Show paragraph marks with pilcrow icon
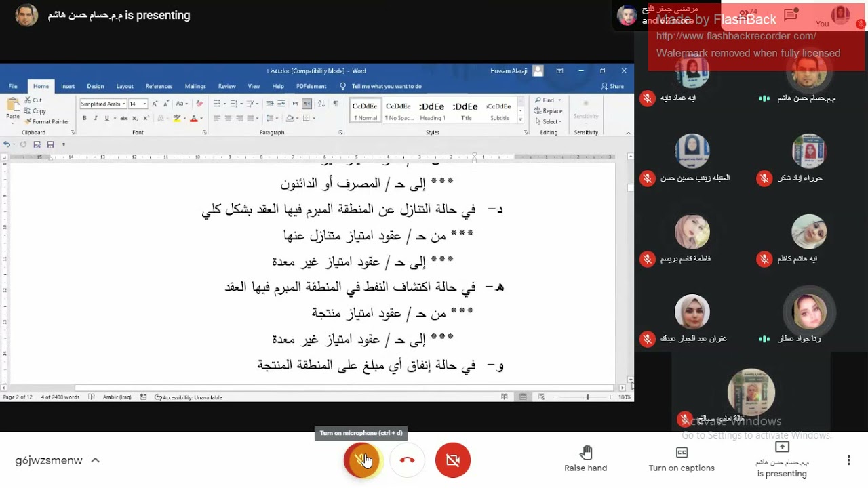This screenshot has width=868, height=488. pyautogui.click(x=335, y=104)
